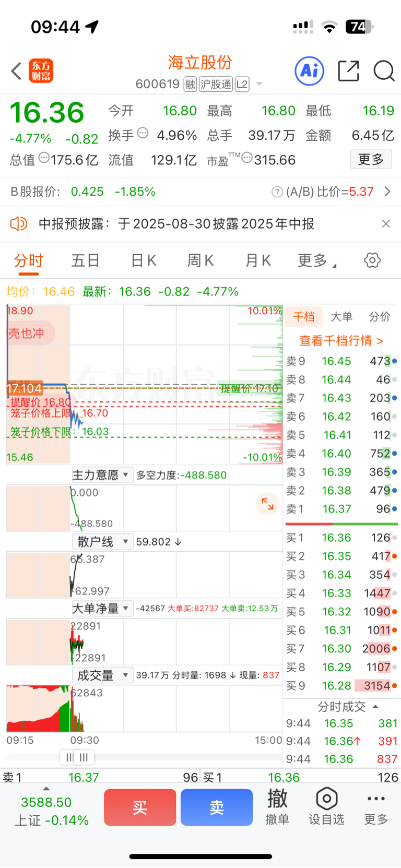The width and height of the screenshot is (401, 868).
Task: Open the 东方财富 logo icon
Action: coord(41,71)
